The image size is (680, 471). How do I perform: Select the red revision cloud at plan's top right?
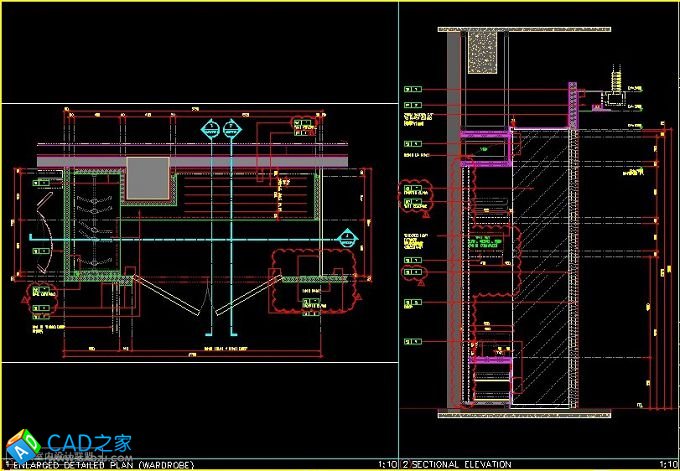pos(302,124)
